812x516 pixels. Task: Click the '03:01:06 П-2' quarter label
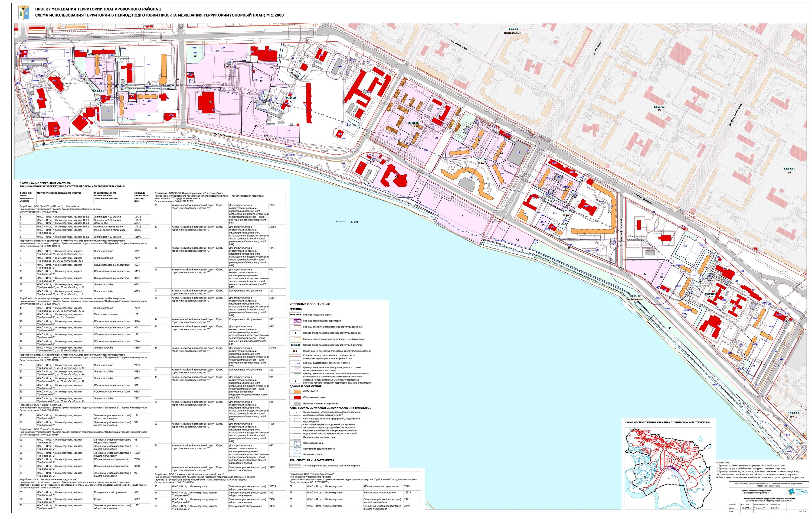pyautogui.click(x=710, y=295)
